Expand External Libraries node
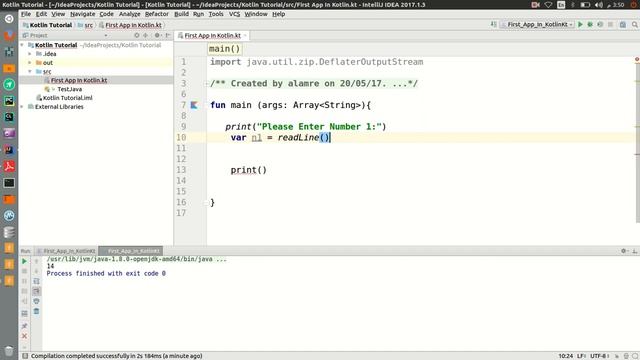The height and width of the screenshot is (360, 640). coord(22,107)
